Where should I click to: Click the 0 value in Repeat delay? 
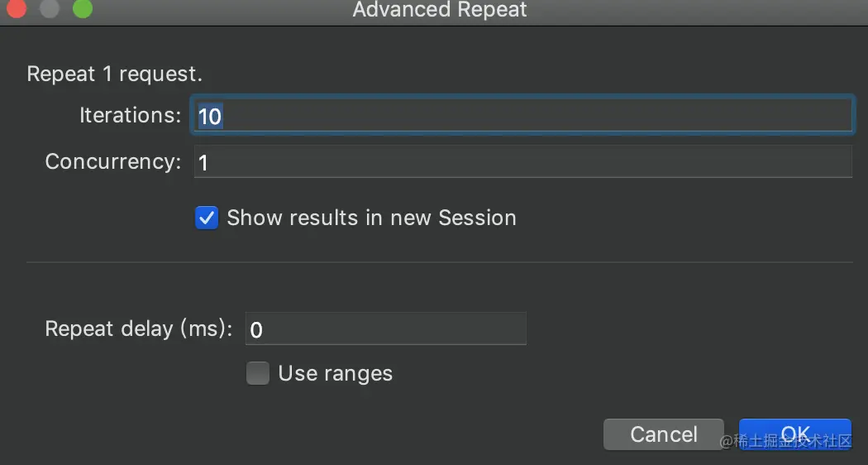[x=256, y=330]
